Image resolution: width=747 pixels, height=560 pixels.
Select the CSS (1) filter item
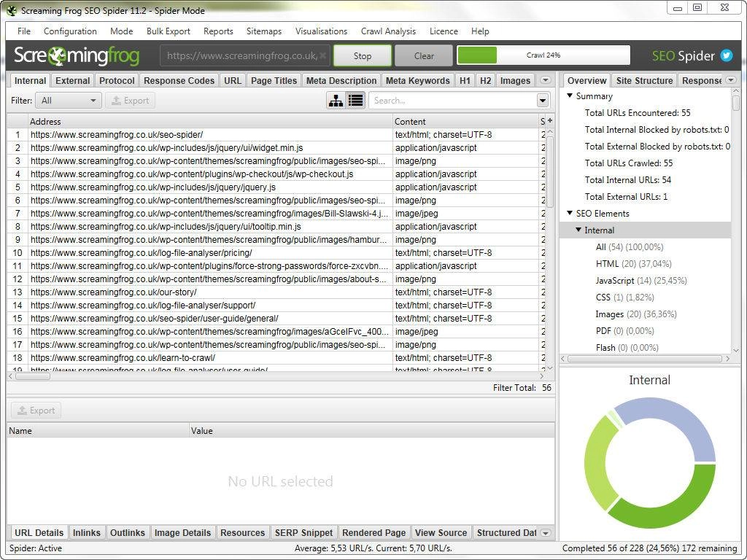[625, 297]
